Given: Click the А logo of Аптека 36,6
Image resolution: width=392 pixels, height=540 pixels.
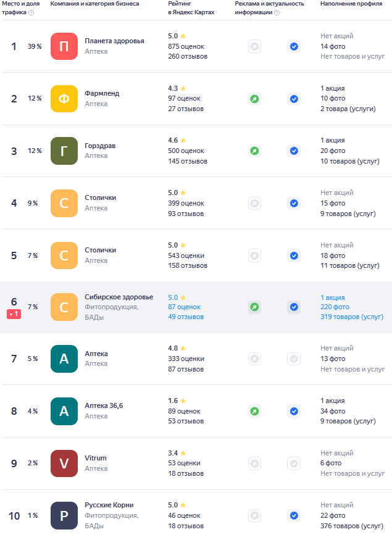Looking at the screenshot, I should (64, 411).
